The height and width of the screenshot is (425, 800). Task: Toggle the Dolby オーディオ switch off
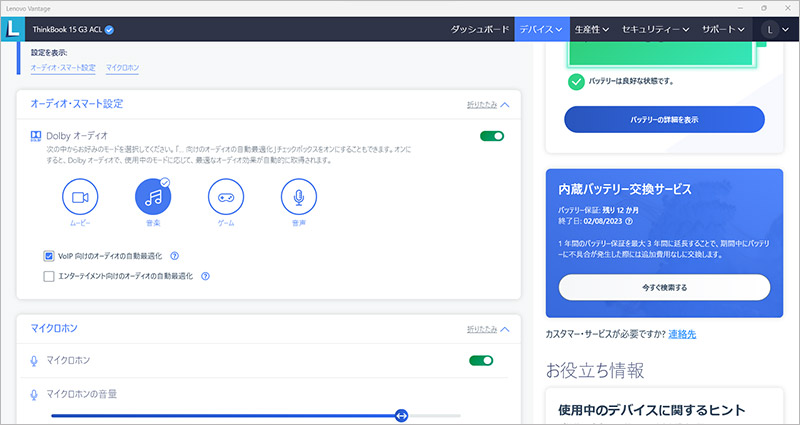point(492,136)
